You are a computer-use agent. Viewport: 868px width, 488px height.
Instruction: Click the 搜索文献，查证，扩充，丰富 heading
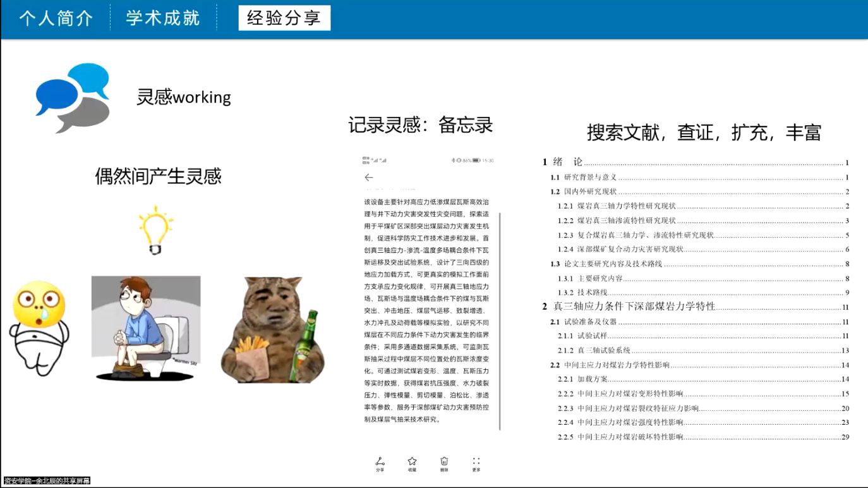tap(704, 132)
